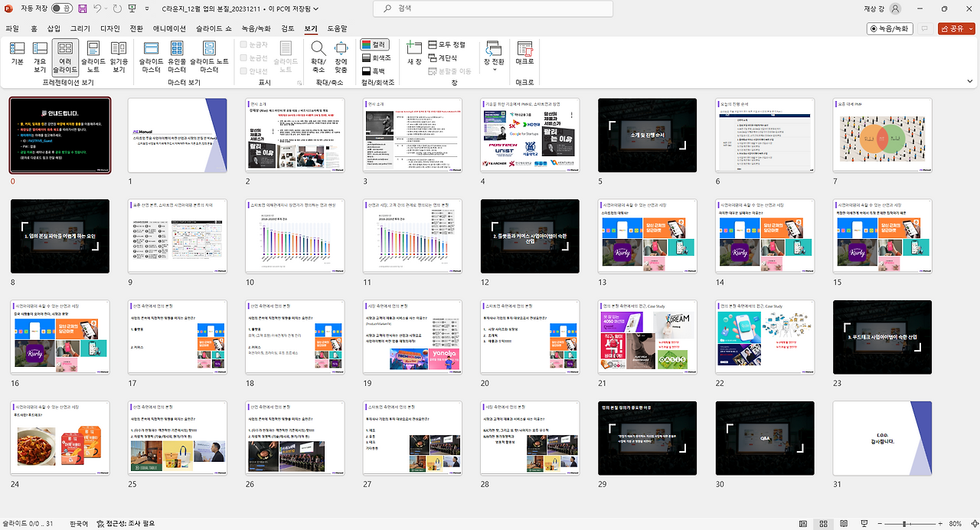The width and height of the screenshot is (980, 530).
Task: Click Fit to Window (창에 맞춤) in ribbon
Action: 341,57
